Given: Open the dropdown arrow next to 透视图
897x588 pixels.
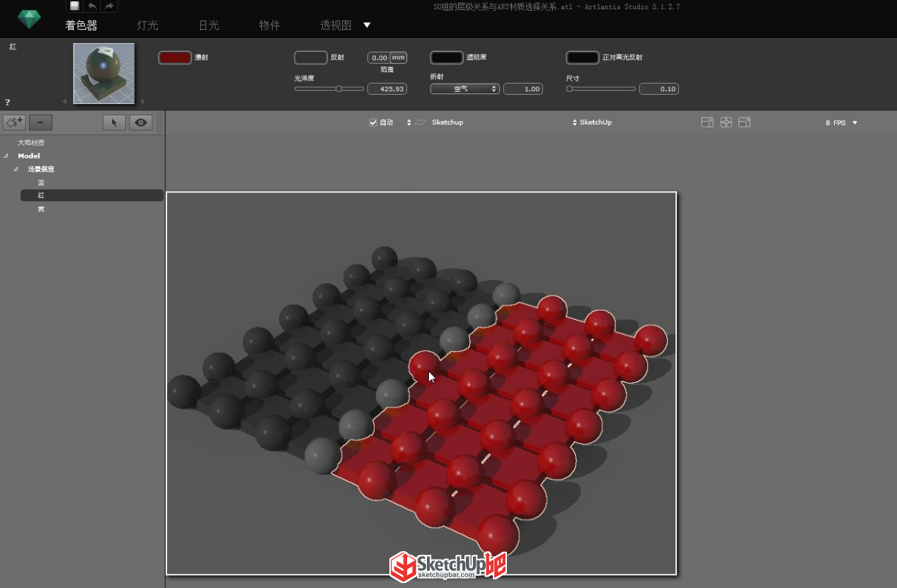Looking at the screenshot, I should coord(367,25).
